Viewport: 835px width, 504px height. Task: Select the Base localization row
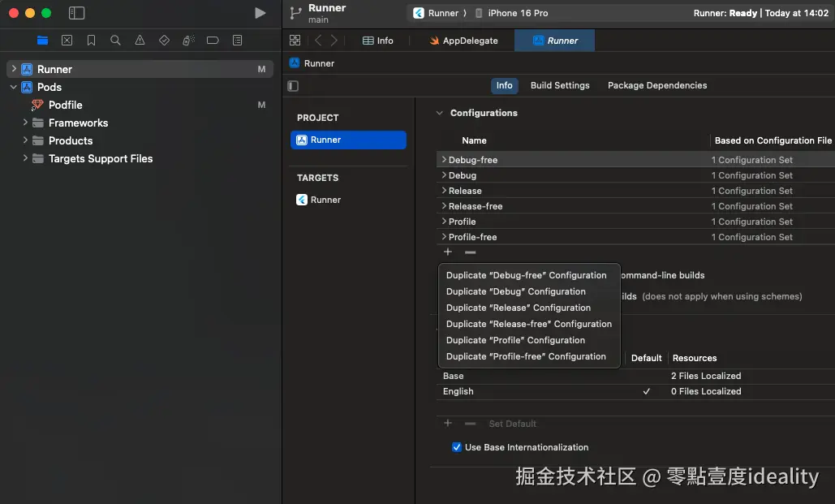pyautogui.click(x=635, y=376)
